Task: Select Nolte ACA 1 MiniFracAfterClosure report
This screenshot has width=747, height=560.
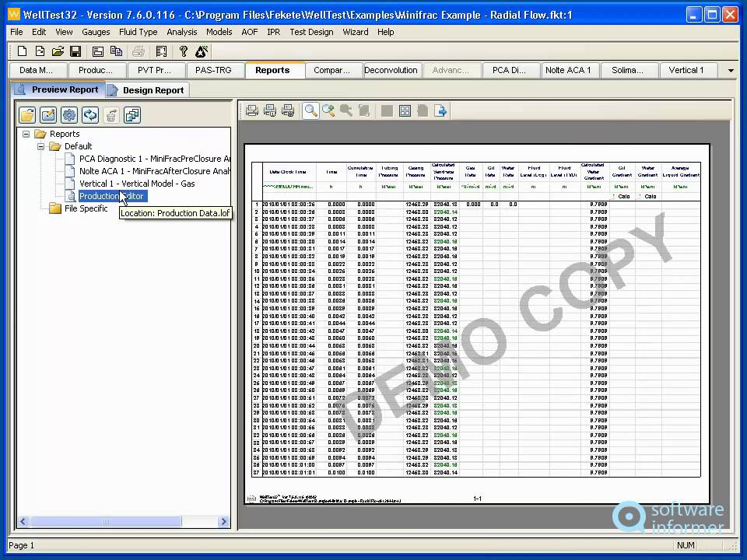Action: coord(154,171)
